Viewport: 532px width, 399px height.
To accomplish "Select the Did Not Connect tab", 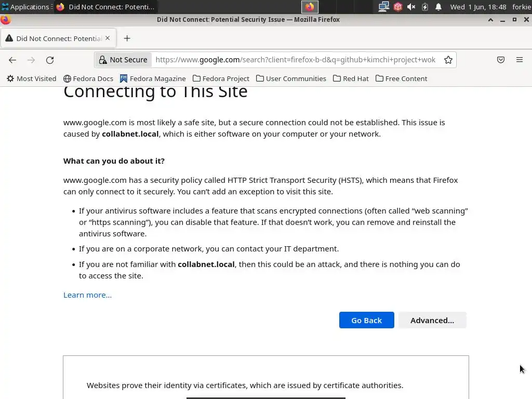I will point(58,38).
